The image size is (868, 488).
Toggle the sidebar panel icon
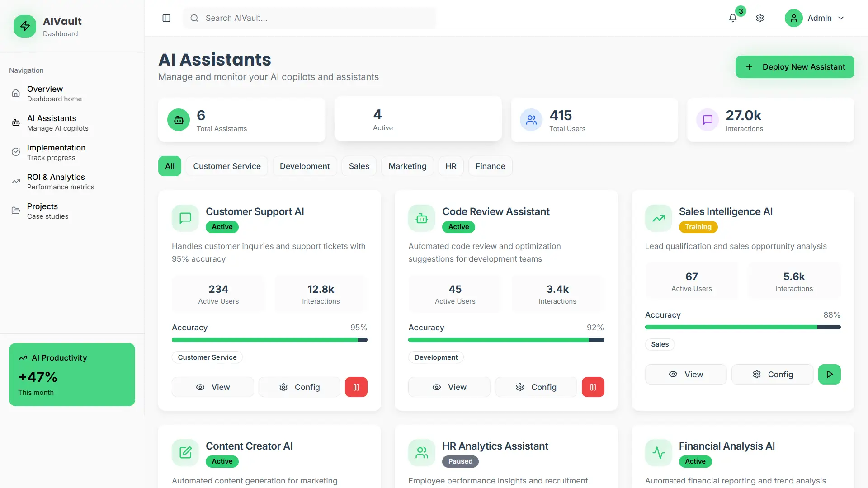(x=166, y=18)
